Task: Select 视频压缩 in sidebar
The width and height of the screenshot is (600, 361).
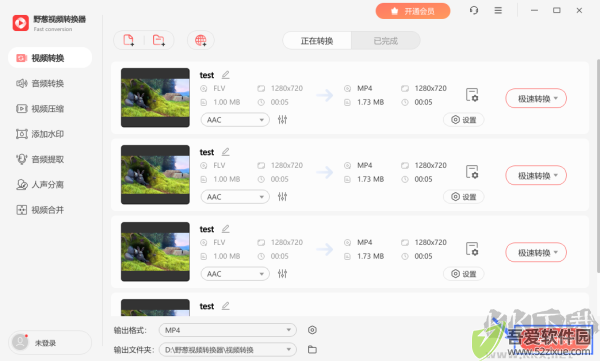Action: 50,109
